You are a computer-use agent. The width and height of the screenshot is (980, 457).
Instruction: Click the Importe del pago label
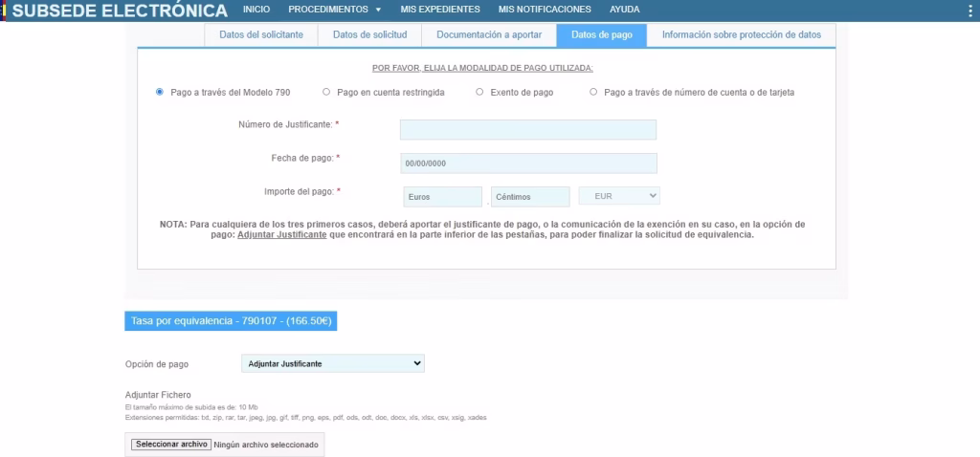[301, 191]
